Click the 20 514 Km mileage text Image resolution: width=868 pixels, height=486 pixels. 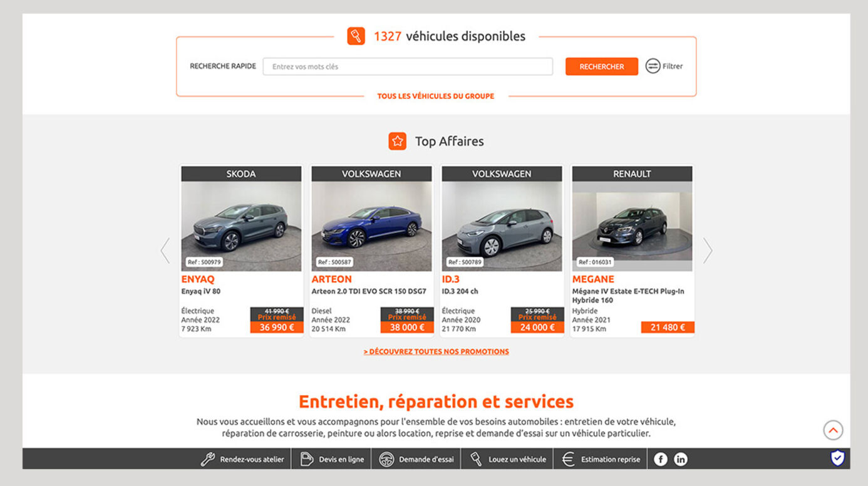point(329,329)
